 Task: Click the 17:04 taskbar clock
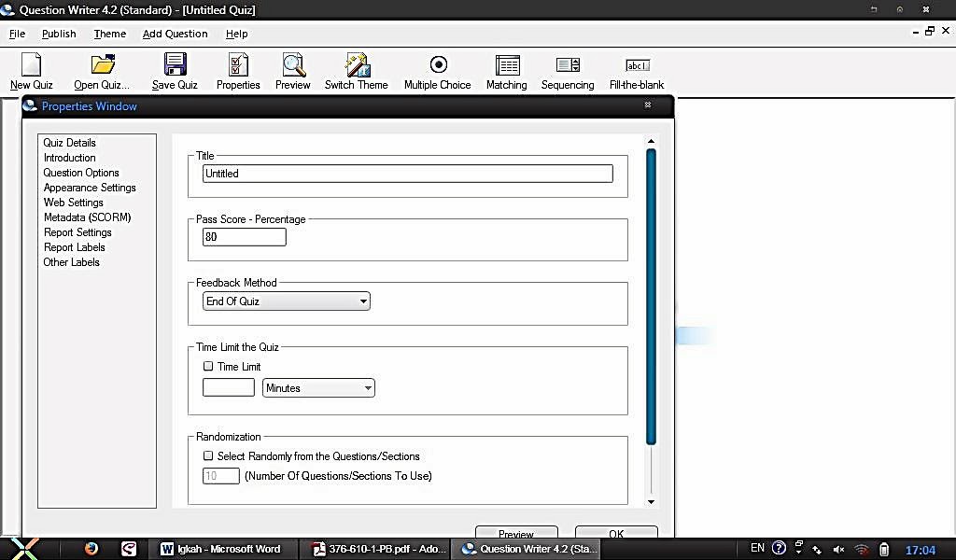(920, 550)
